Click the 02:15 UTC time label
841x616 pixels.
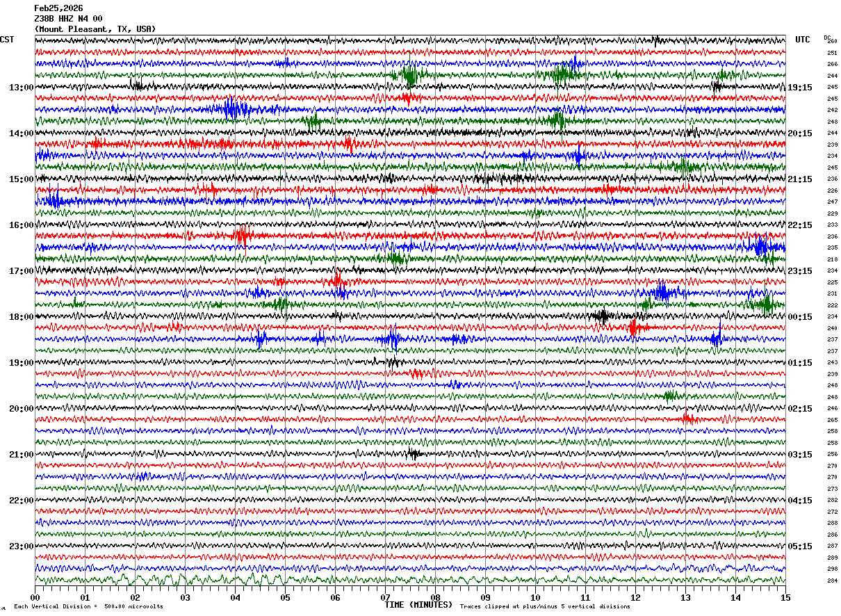[x=800, y=409]
